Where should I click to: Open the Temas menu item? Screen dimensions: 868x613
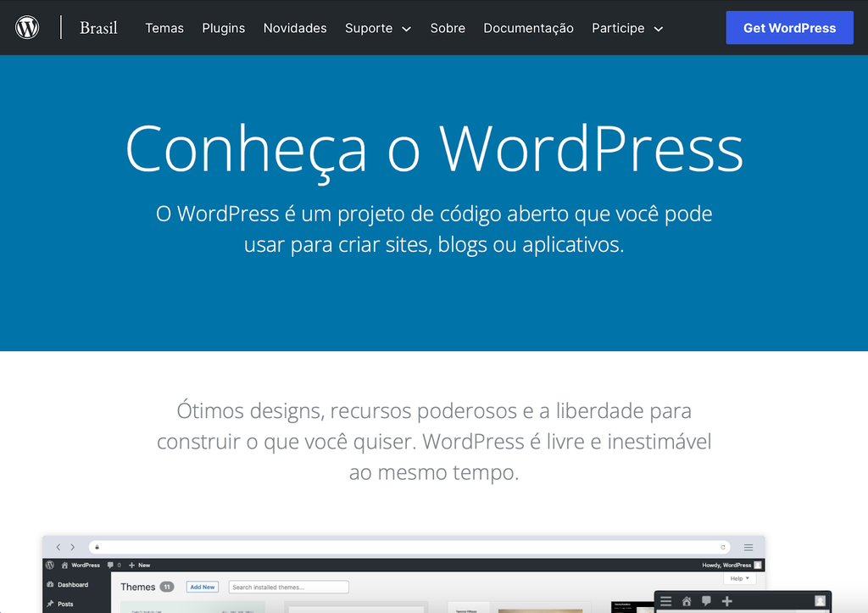(164, 28)
